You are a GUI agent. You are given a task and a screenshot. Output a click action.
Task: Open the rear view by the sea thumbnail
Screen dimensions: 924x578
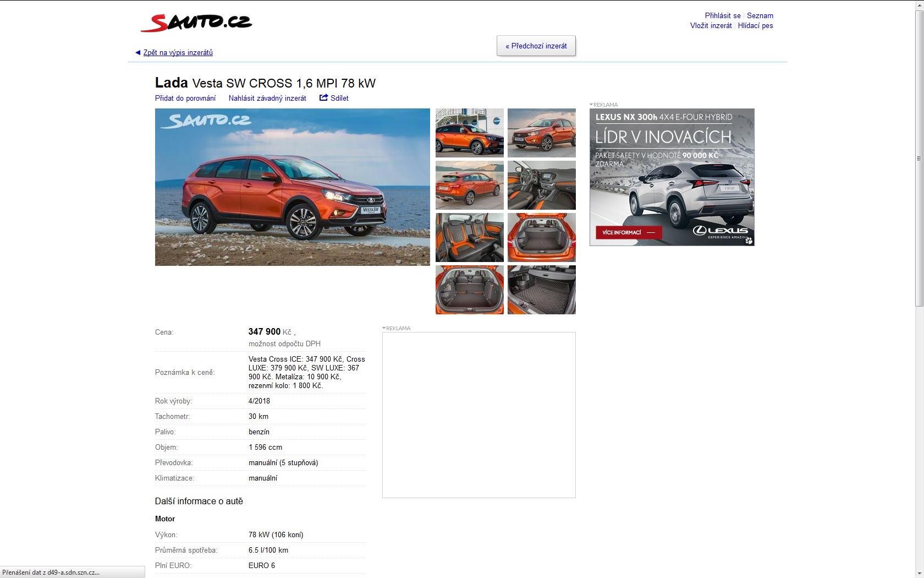click(x=469, y=185)
